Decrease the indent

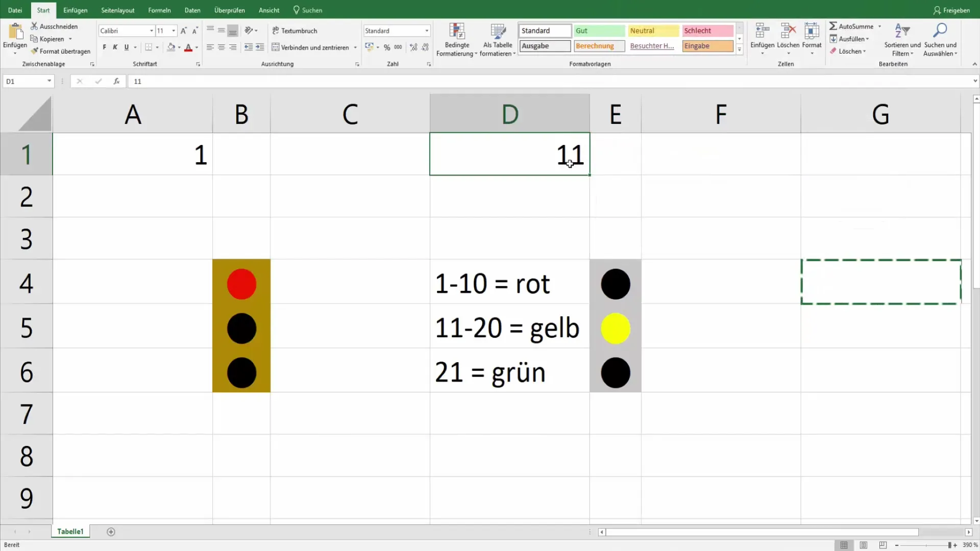249,47
